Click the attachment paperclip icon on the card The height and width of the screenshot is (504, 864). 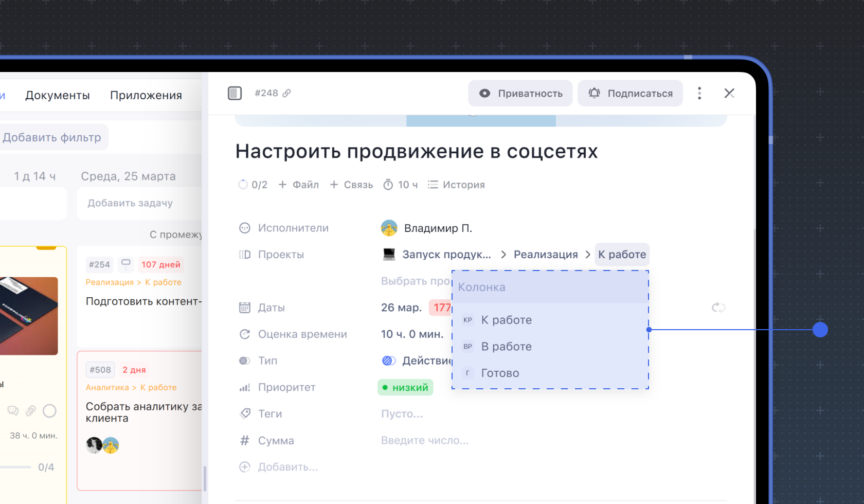point(31,410)
